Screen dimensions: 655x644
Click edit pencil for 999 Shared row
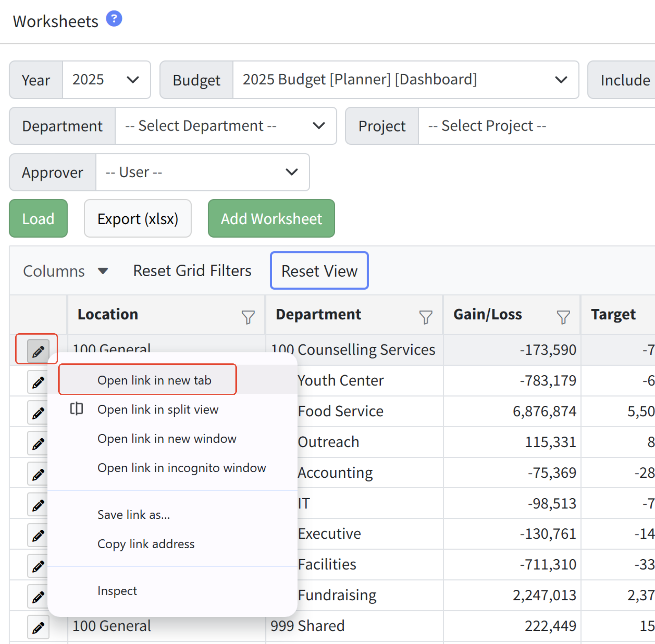(38, 627)
